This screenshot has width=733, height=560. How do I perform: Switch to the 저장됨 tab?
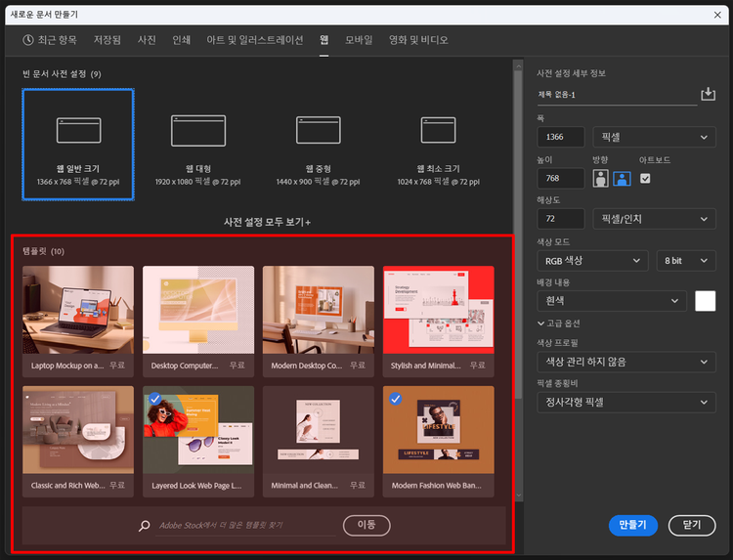[x=108, y=40]
